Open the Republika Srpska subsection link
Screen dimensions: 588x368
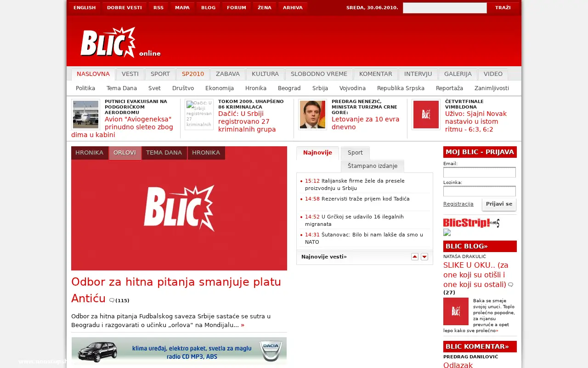401,88
